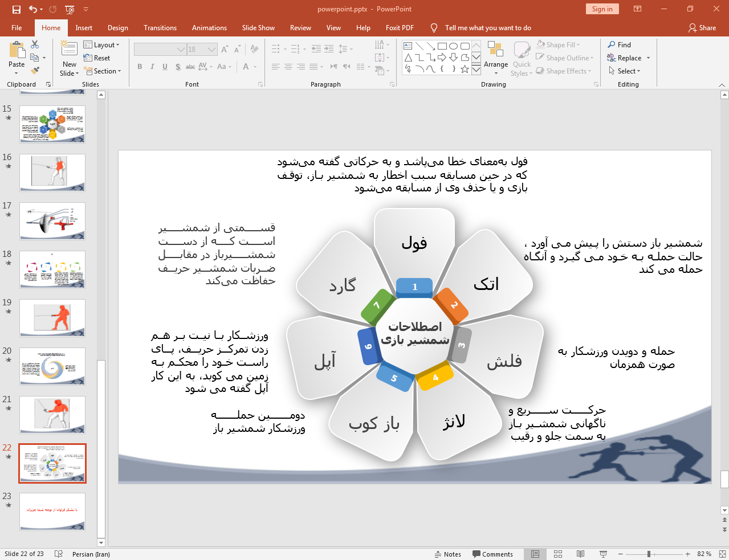The height and width of the screenshot is (560, 729).
Task: Open the Select dropdown in Editing
Action: click(625, 71)
